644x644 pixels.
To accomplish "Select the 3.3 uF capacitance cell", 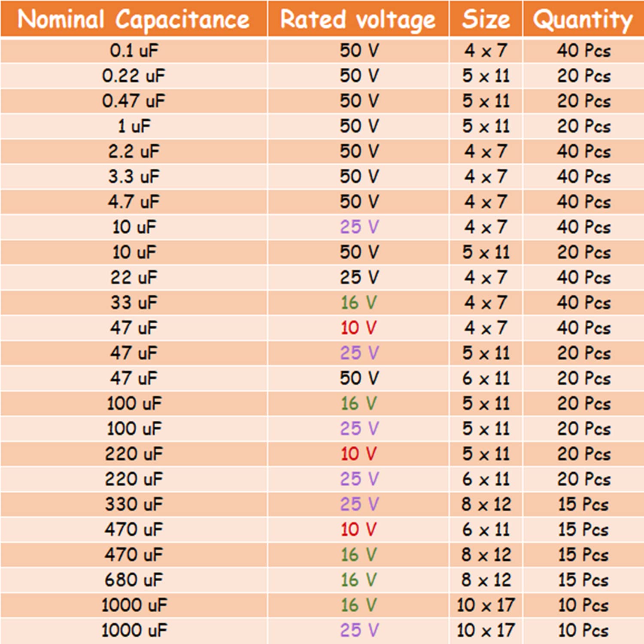I will [134, 176].
